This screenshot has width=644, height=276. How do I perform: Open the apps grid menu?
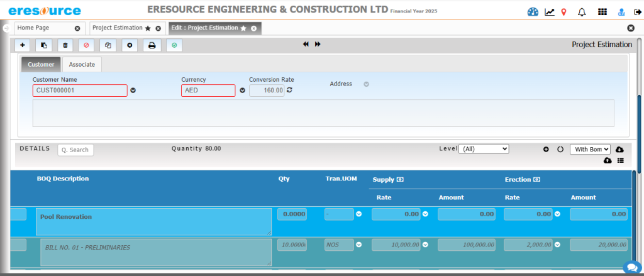[x=602, y=11]
